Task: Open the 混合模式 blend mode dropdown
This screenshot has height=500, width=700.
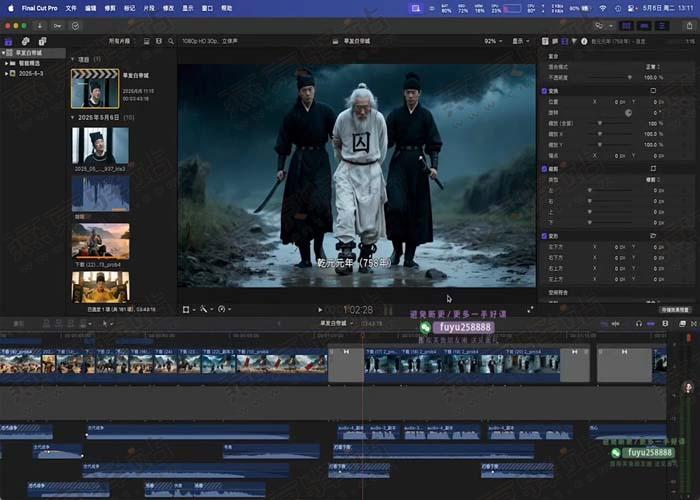Action: click(653, 67)
